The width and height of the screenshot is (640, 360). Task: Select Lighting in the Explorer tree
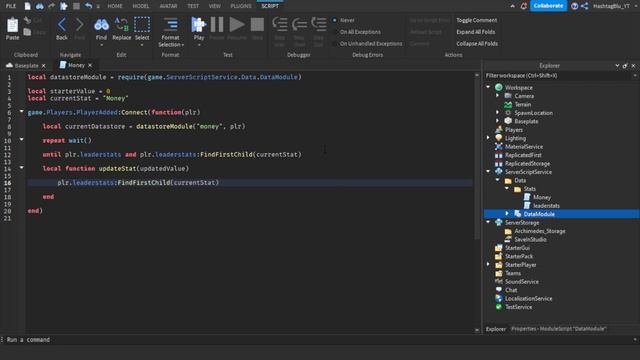point(515,138)
